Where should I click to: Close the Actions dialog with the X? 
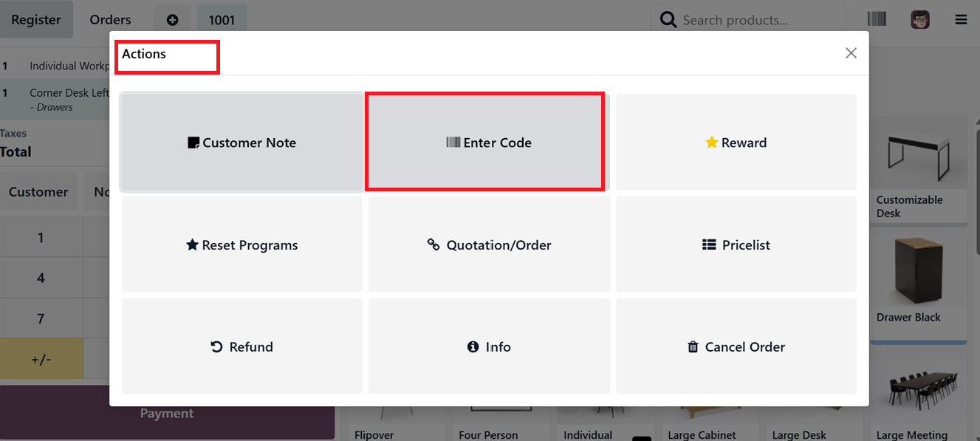851,52
